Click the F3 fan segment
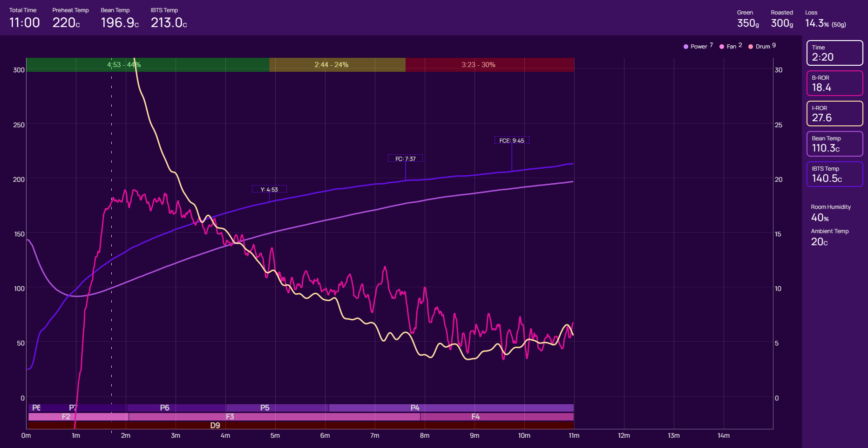868x448 pixels. pyautogui.click(x=274, y=417)
